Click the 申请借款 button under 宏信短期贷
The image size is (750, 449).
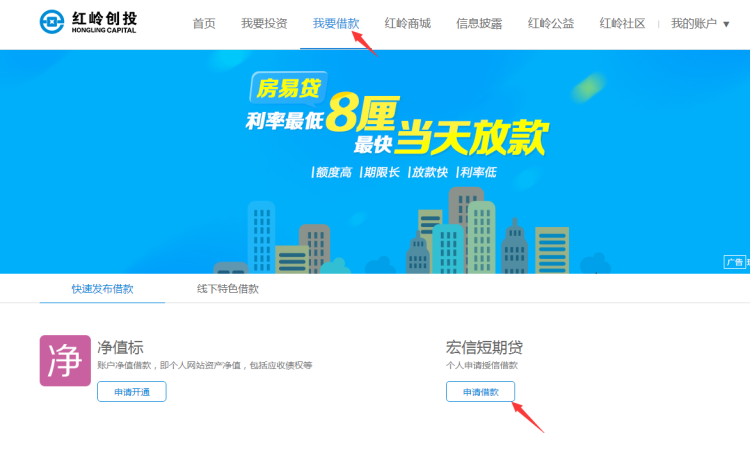click(481, 392)
